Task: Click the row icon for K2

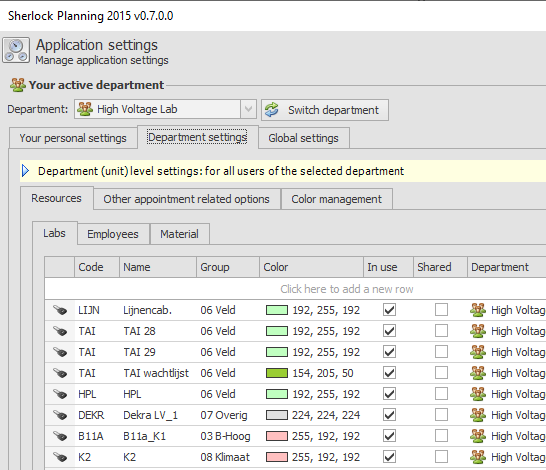Action: point(60,457)
